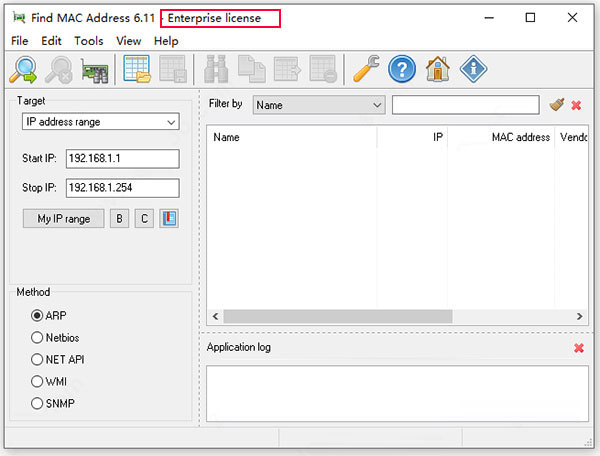Open the File menu
The width and height of the screenshot is (600, 456).
[x=20, y=41]
